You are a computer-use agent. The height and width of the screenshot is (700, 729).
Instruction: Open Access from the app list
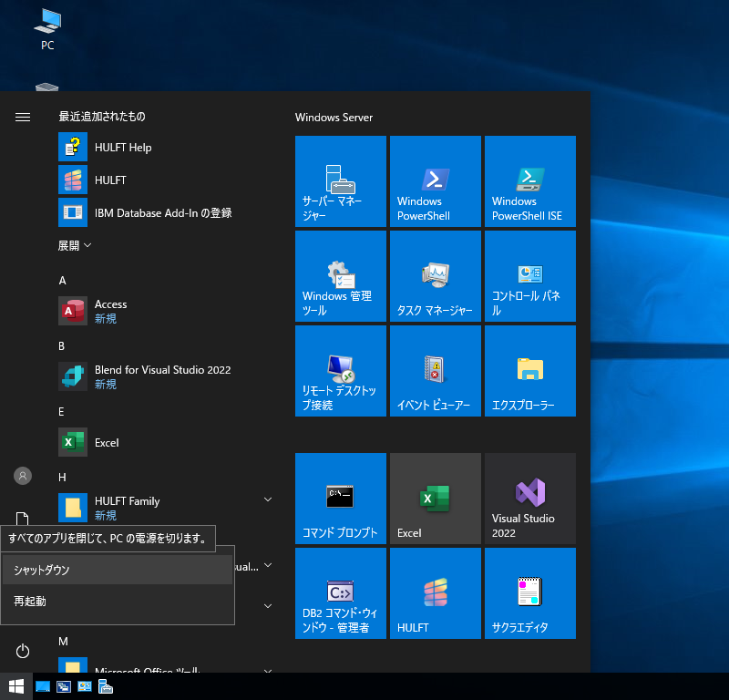click(110, 311)
